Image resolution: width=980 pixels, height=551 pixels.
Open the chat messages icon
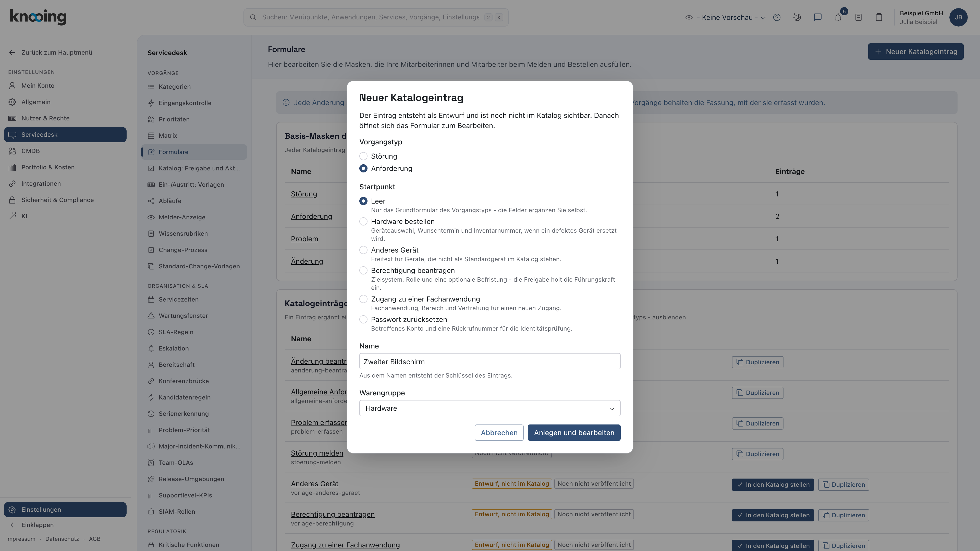pos(817,18)
